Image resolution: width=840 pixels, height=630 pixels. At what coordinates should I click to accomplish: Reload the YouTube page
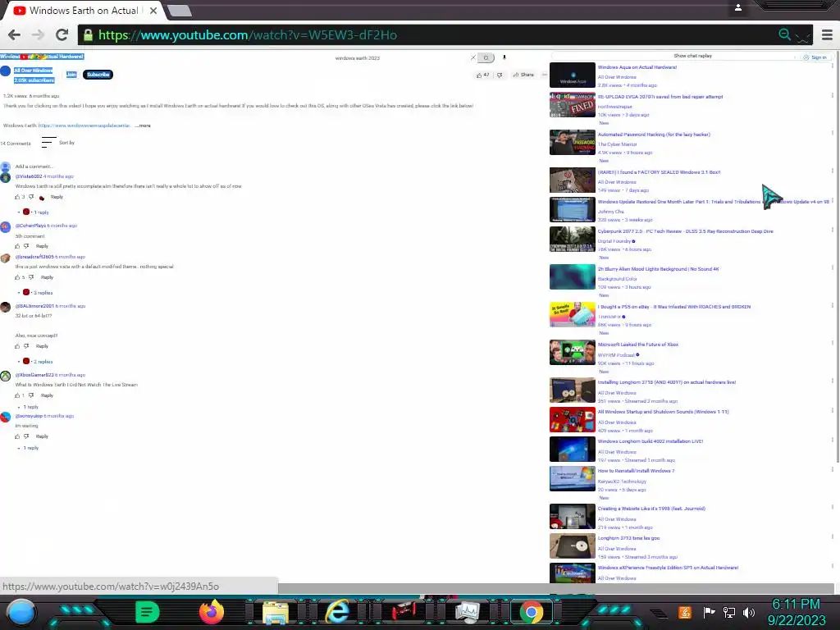click(x=62, y=34)
